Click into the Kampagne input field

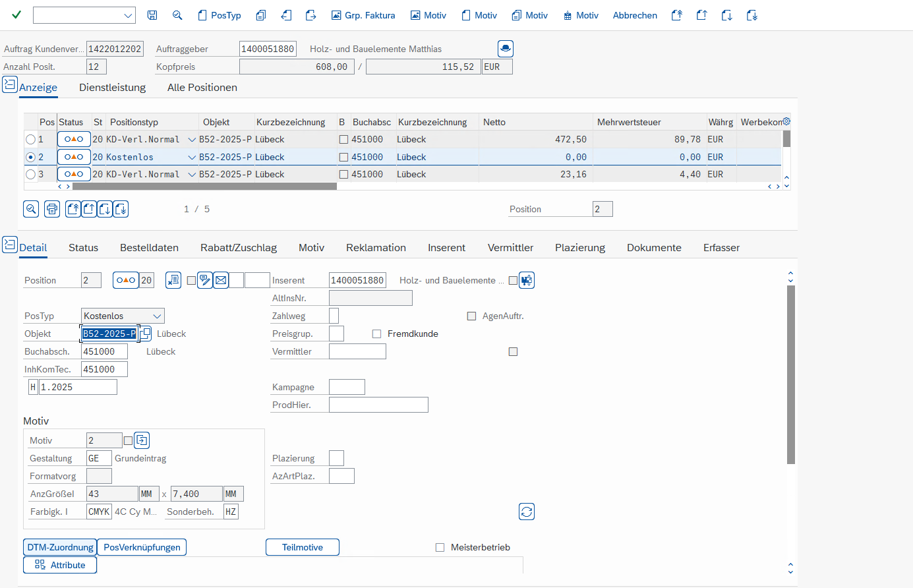347,387
